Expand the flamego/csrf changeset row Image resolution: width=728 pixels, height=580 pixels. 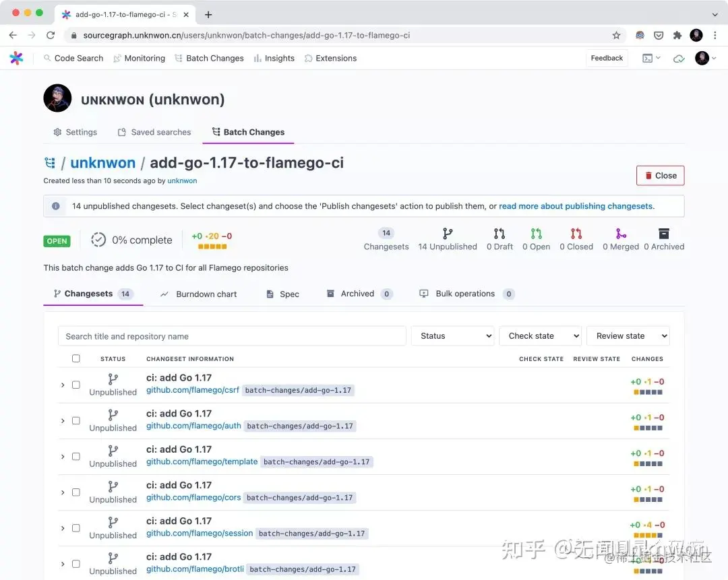63,385
